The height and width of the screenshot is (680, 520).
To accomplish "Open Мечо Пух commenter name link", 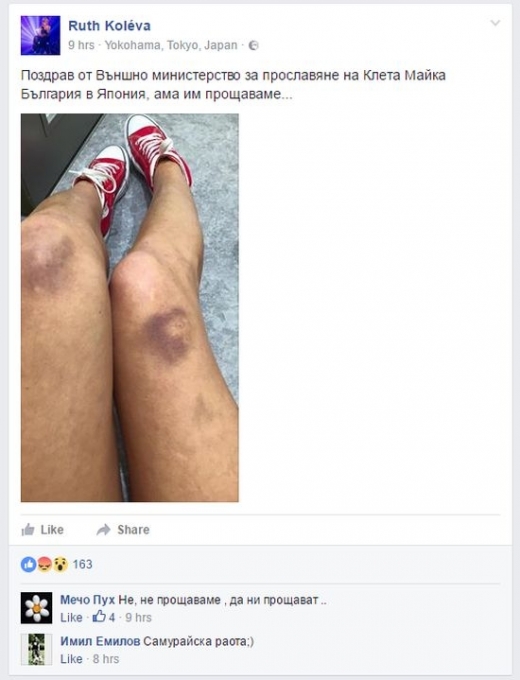I will (x=88, y=601).
